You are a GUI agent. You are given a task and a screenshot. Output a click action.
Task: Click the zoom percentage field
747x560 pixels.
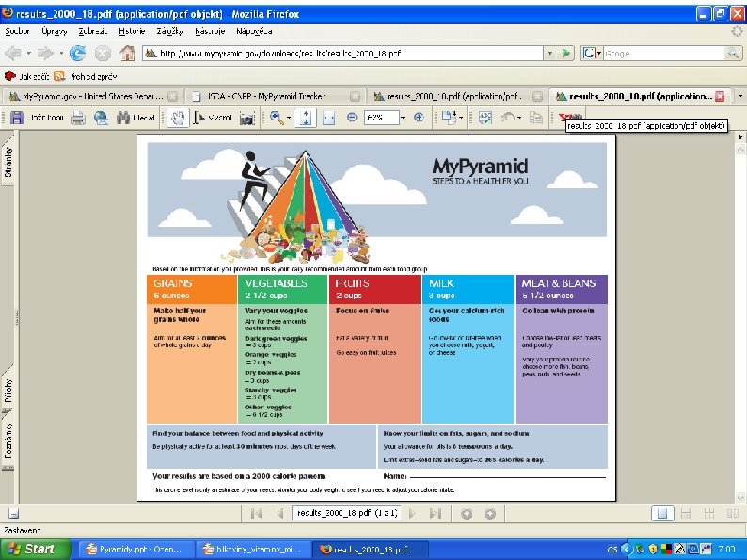click(382, 118)
